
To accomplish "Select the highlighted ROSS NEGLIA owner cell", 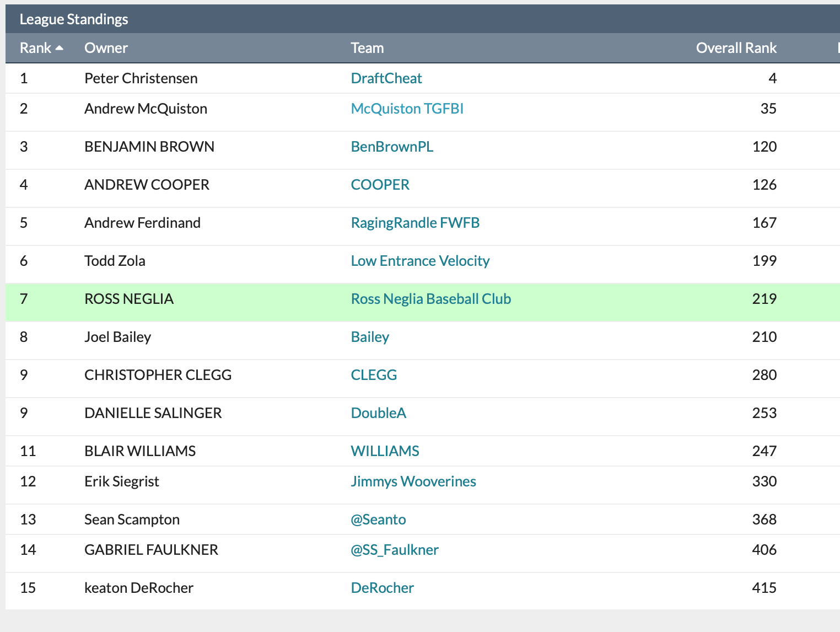I will 129,299.
